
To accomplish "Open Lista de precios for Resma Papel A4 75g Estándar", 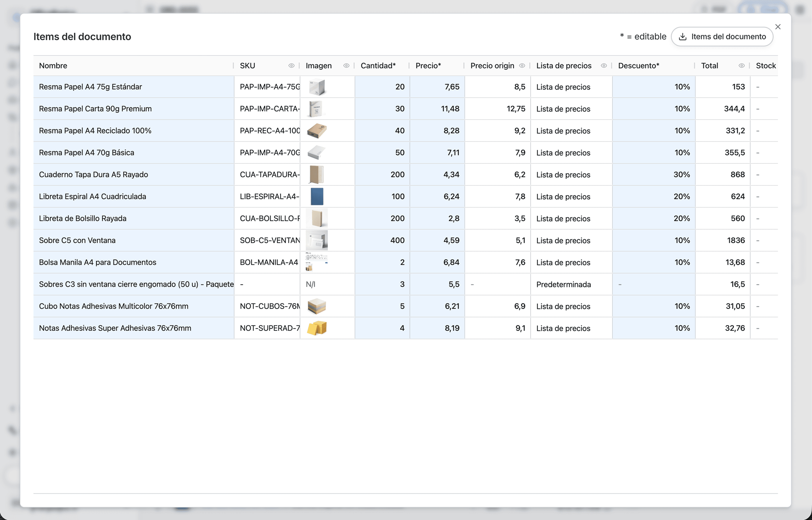I will 563,87.
